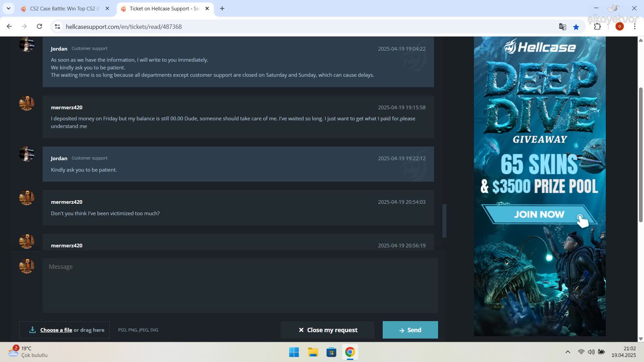Open Google Translate icon in address bar
The image size is (644, 362).
coord(562,27)
